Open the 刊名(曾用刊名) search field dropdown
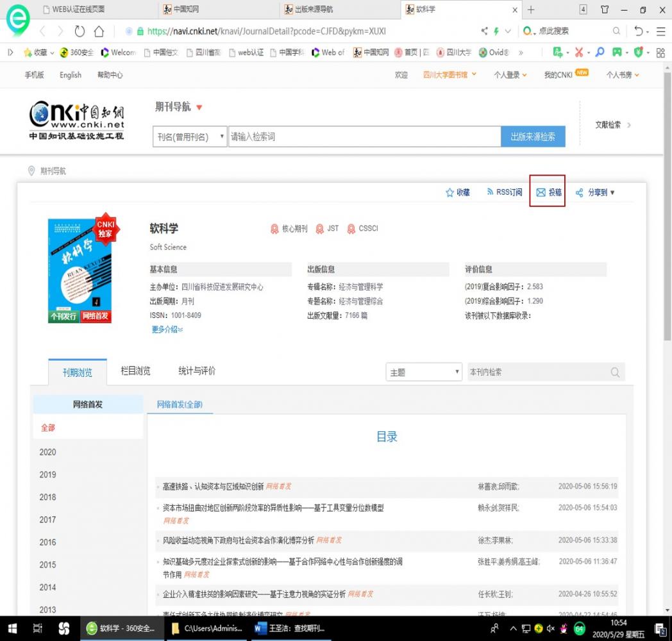672x641 pixels. (x=190, y=137)
